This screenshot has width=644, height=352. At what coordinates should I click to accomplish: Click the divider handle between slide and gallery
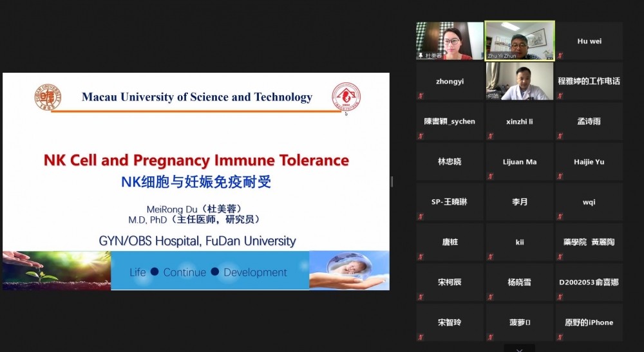(x=392, y=181)
